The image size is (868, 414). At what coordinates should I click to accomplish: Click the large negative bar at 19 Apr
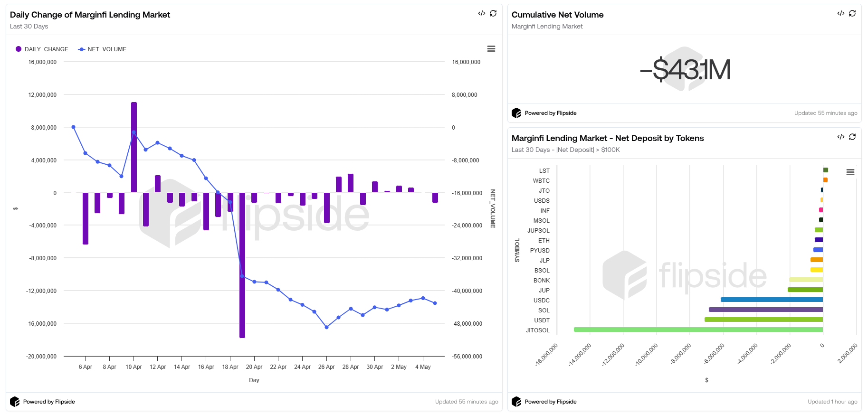[242, 265]
